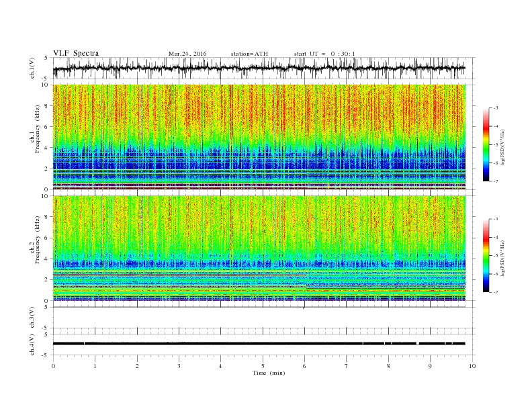
Task: Click the "ch.4(V)" axis label
Action: pyautogui.click(x=32, y=345)
